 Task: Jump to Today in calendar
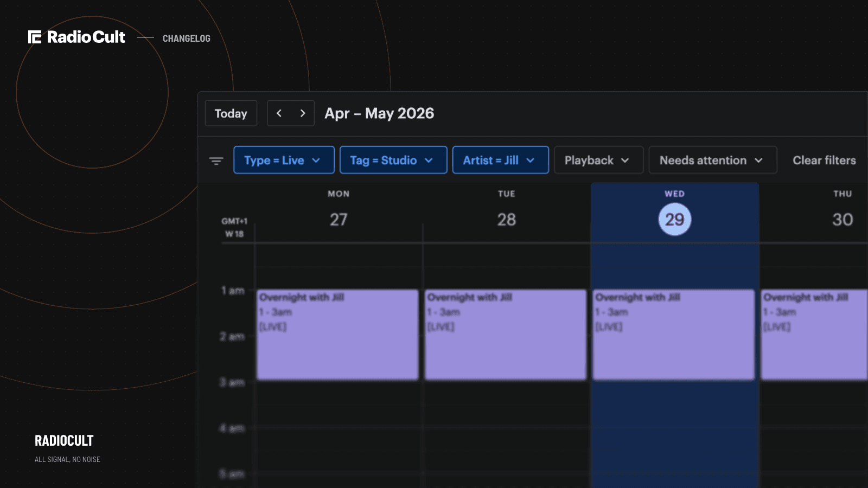[x=231, y=113]
